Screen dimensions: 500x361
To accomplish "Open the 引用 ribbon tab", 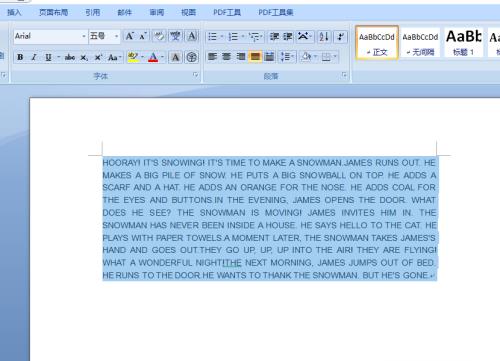I will pos(93,13).
